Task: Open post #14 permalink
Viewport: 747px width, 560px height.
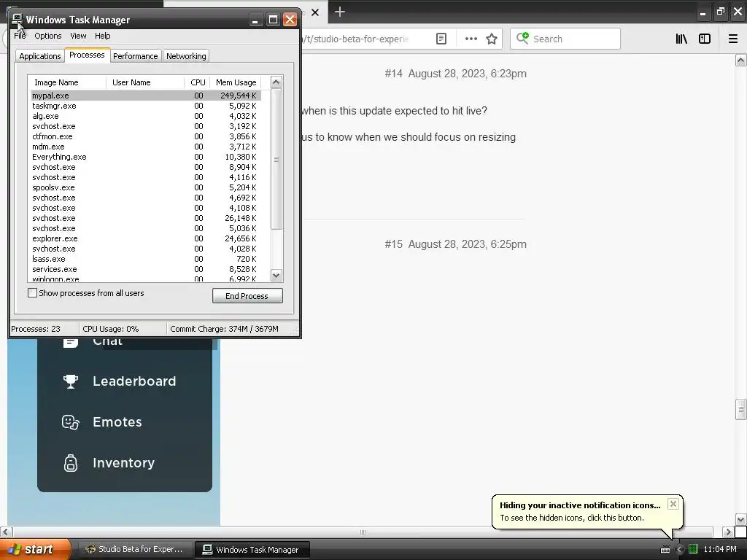Action: tap(393, 74)
